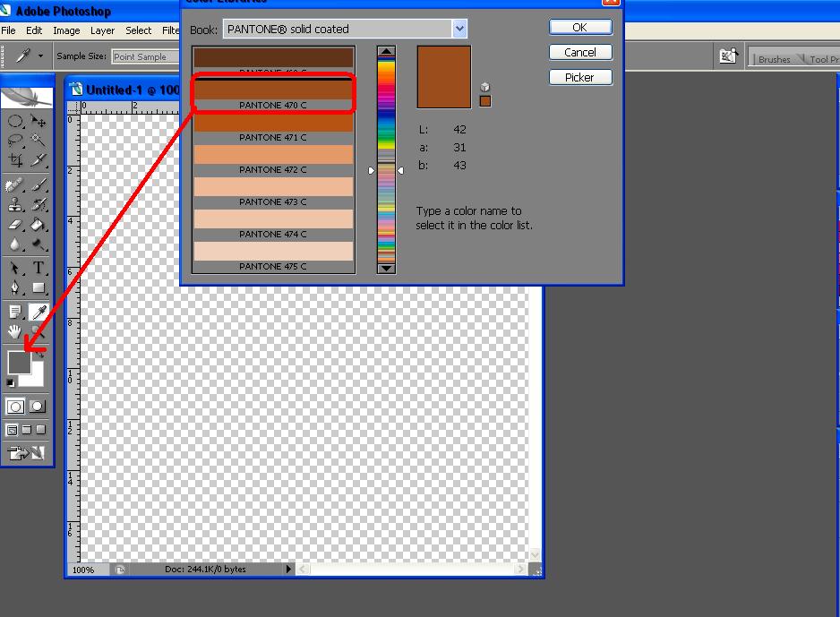Select the Pen tool
Viewport: 840px width, 617px height.
15,287
